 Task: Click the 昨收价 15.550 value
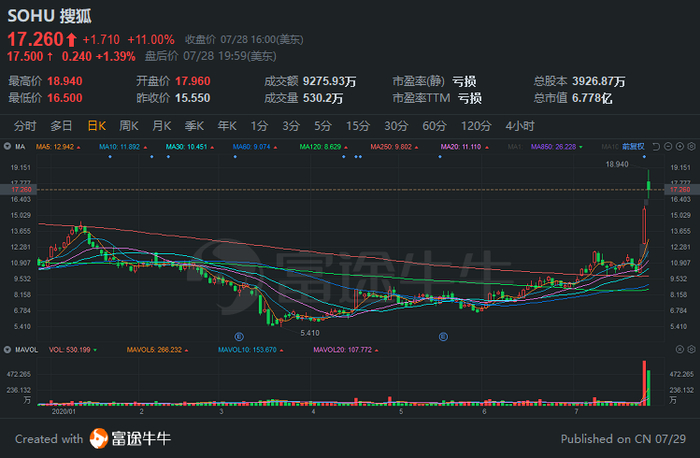pos(193,98)
